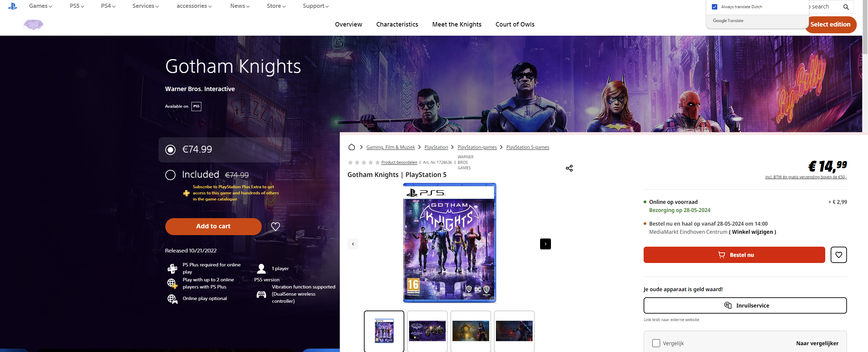The height and width of the screenshot is (352, 868).
Task: Click Winkel wijzigen link
Action: [752, 232]
